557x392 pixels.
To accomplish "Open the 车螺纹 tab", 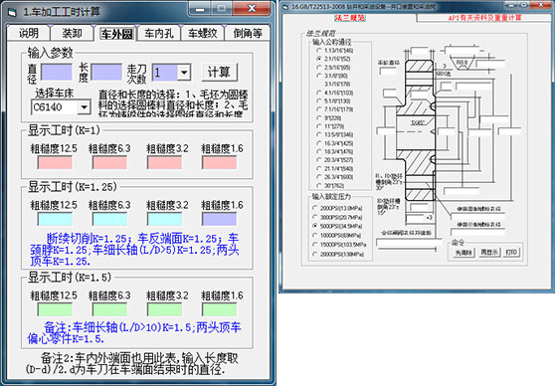I will tap(203, 34).
